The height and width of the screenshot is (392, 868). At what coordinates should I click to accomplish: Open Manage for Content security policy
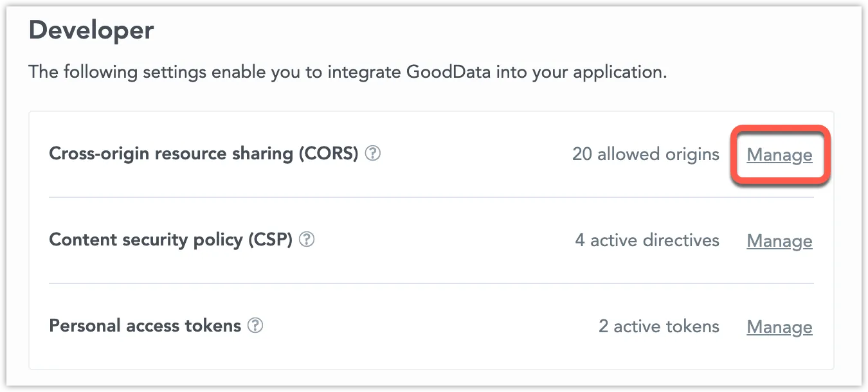[779, 240]
